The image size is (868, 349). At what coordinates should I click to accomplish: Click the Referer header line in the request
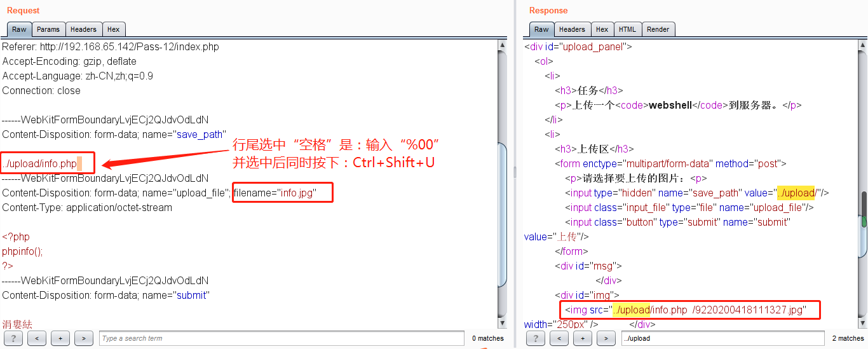point(111,47)
